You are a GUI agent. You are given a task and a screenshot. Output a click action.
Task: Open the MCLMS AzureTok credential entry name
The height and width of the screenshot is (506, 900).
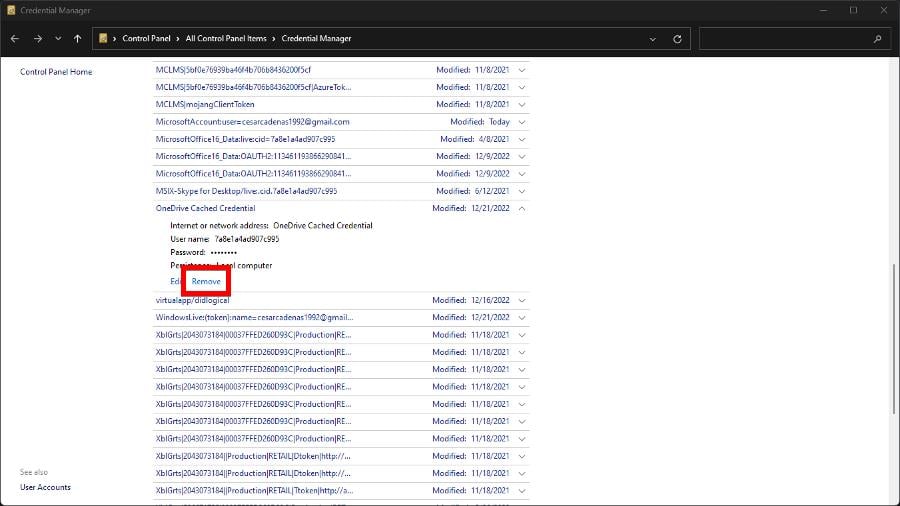pos(253,87)
